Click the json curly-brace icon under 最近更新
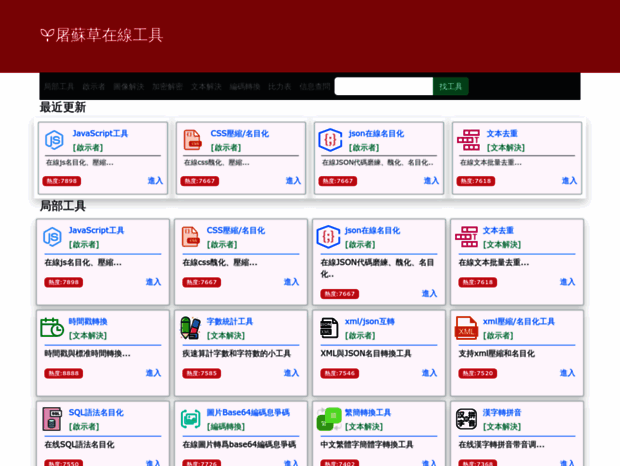Viewport: 620px width, 466px height. coord(330,140)
